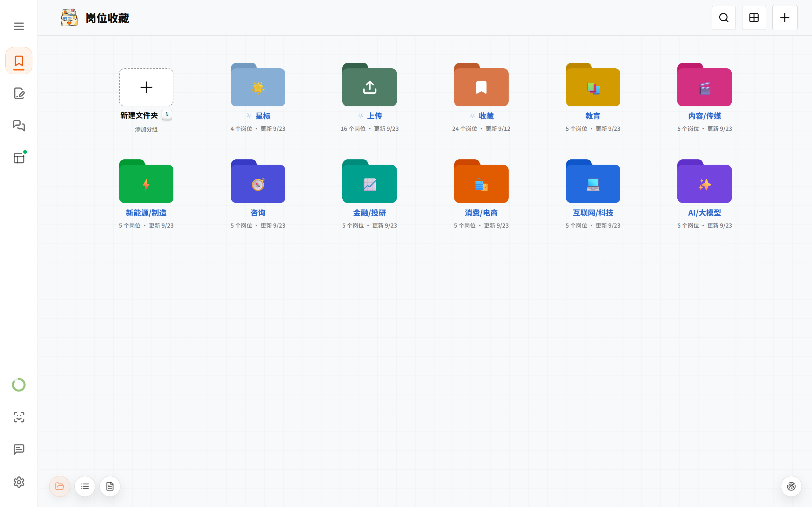
Task: Open the 消费/电商 folder
Action: coord(481,181)
